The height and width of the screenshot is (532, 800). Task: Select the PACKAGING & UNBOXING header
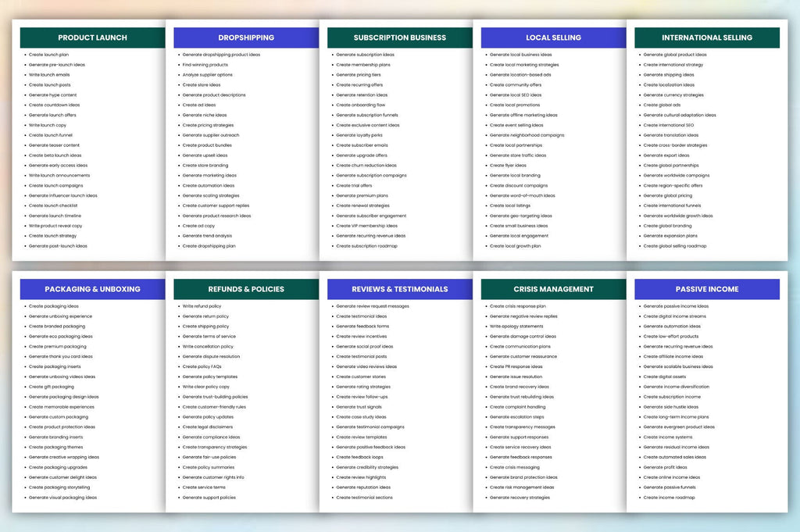(92, 289)
